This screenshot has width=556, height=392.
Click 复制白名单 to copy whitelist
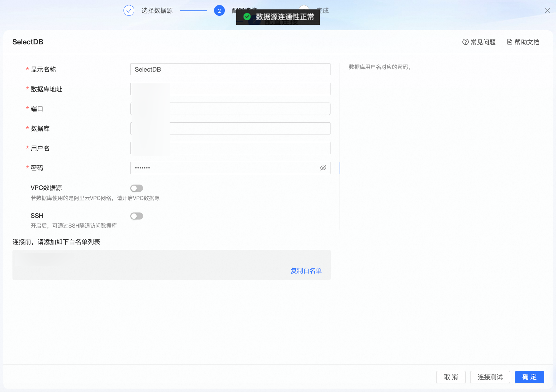pyautogui.click(x=306, y=271)
